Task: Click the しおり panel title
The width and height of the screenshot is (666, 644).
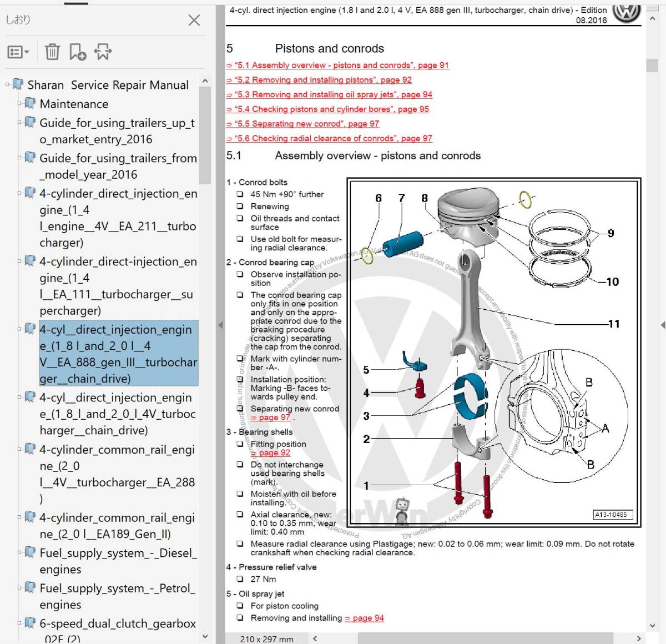Action: pyautogui.click(x=18, y=20)
